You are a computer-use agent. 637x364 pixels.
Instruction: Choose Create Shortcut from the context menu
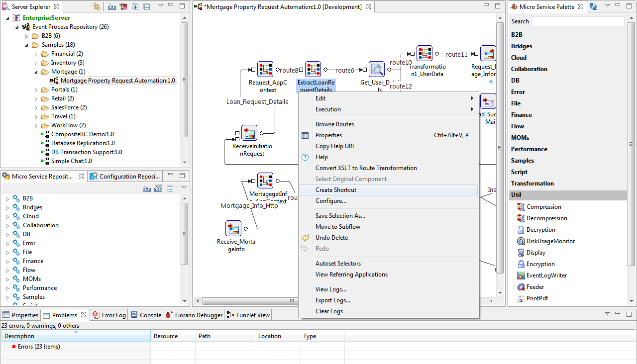(x=389, y=190)
